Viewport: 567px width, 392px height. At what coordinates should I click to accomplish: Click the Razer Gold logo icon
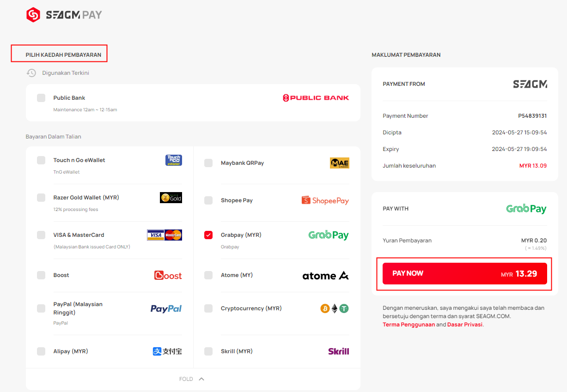pyautogui.click(x=171, y=198)
